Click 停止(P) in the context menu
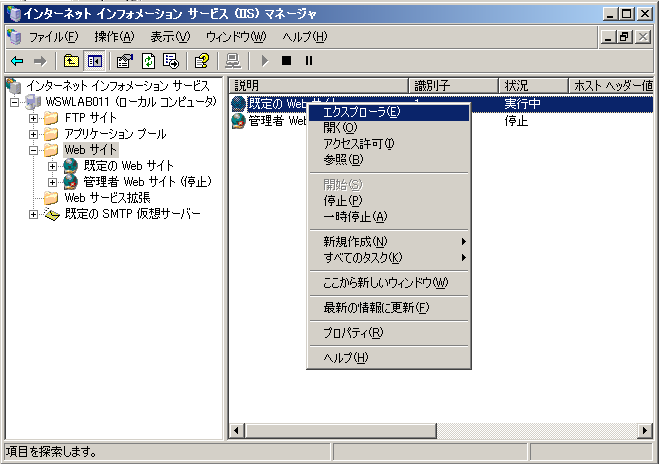The image size is (659, 464). 343,200
